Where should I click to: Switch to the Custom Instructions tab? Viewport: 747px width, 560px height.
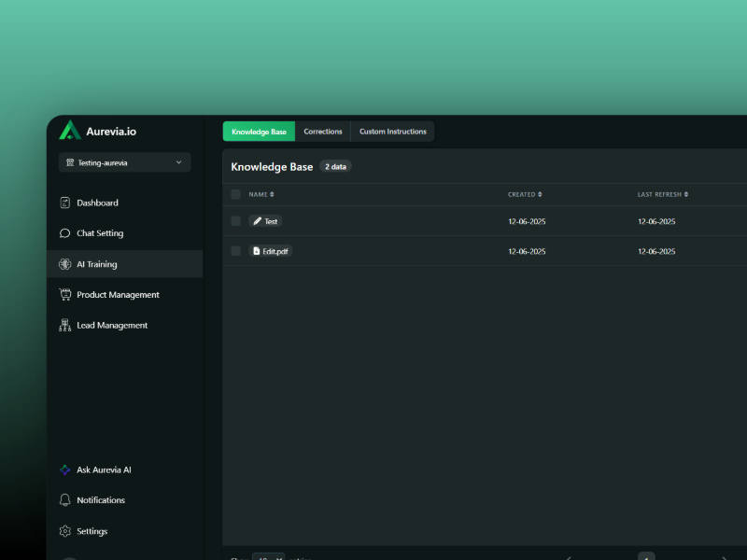click(393, 132)
